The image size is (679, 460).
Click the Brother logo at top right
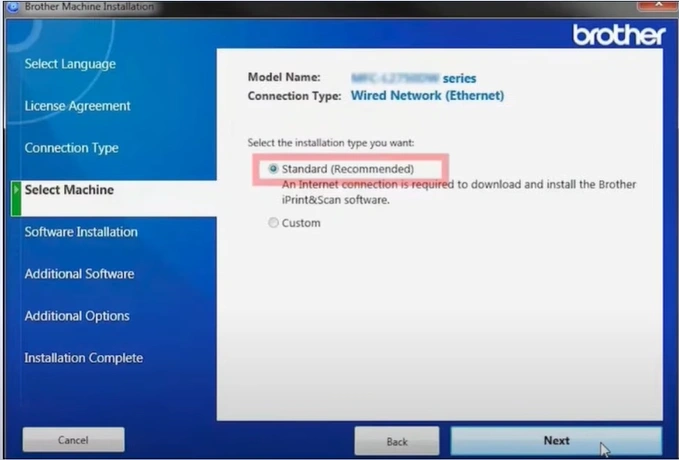coord(618,35)
